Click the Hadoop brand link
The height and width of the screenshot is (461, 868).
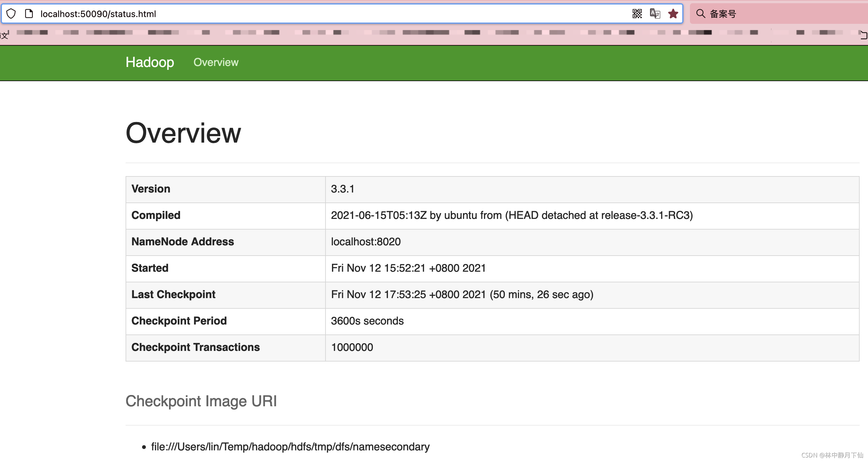[150, 62]
